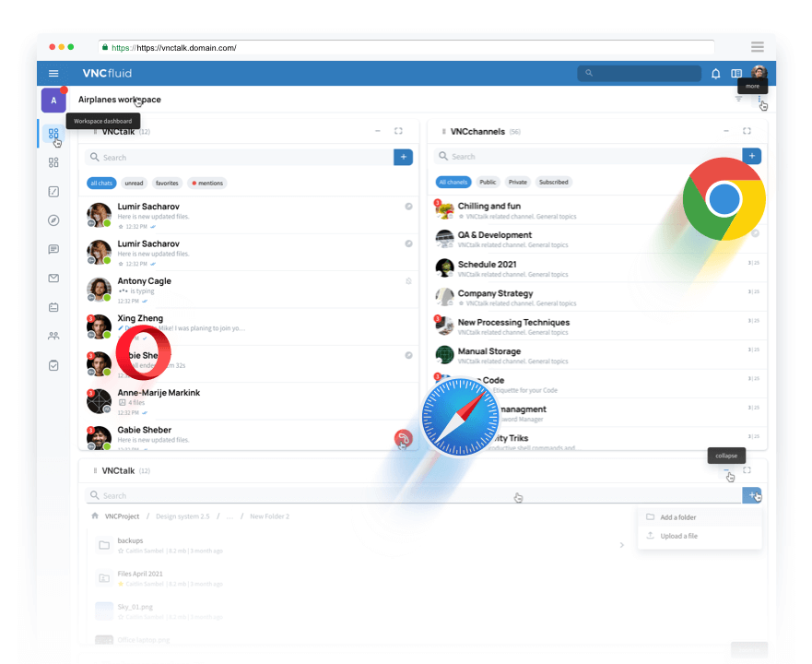Open the 'more' three-dot menu in the workspace header

(x=759, y=99)
